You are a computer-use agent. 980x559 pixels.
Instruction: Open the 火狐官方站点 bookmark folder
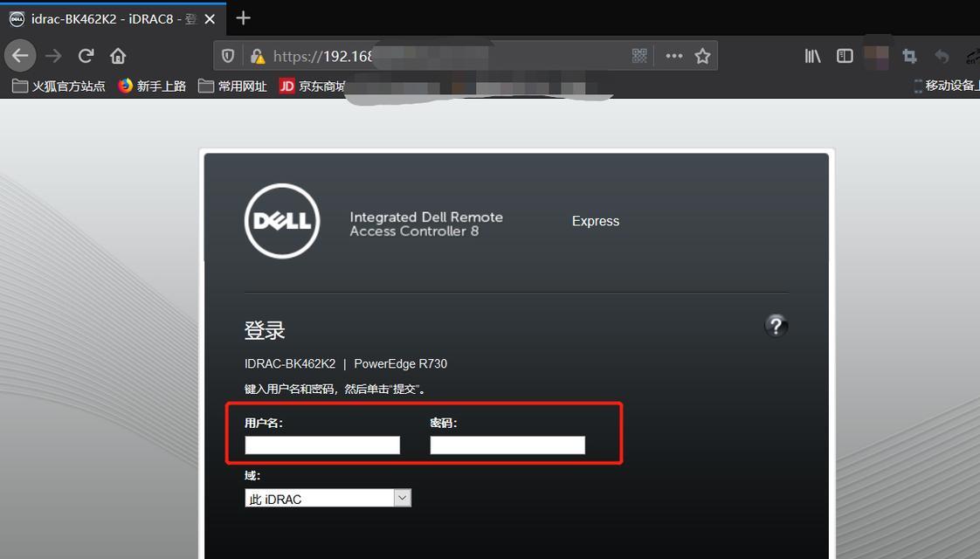coord(59,86)
